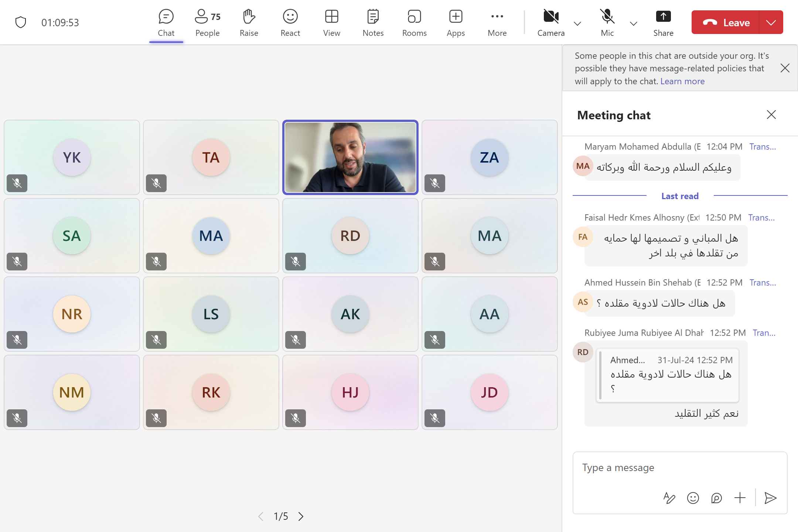Image resolution: width=798 pixels, height=532 pixels.
Task: Toggle the Chat panel
Action: coord(166,23)
